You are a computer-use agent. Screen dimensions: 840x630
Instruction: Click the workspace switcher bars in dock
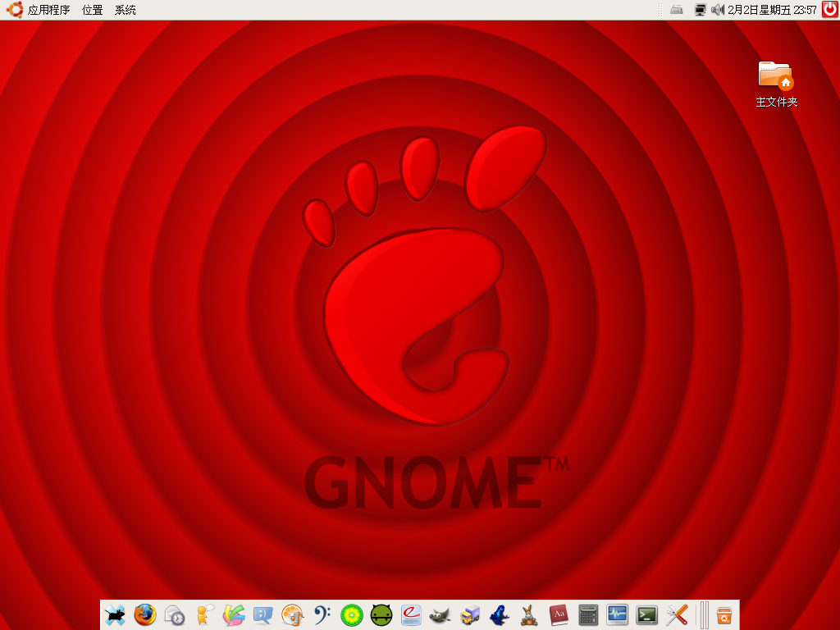[x=702, y=615]
